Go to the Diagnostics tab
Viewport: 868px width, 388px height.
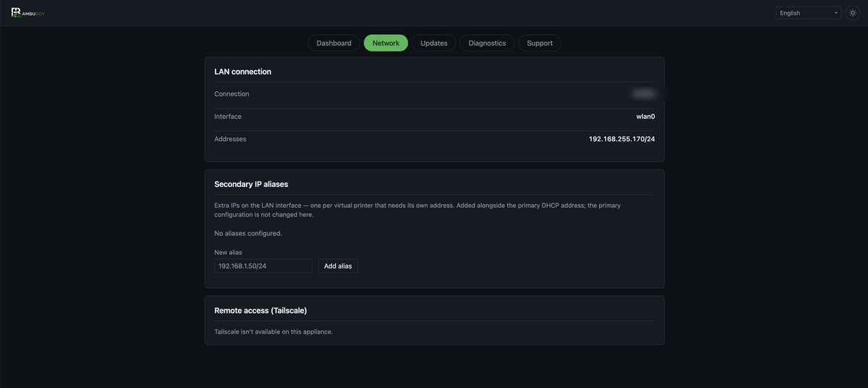(x=488, y=43)
